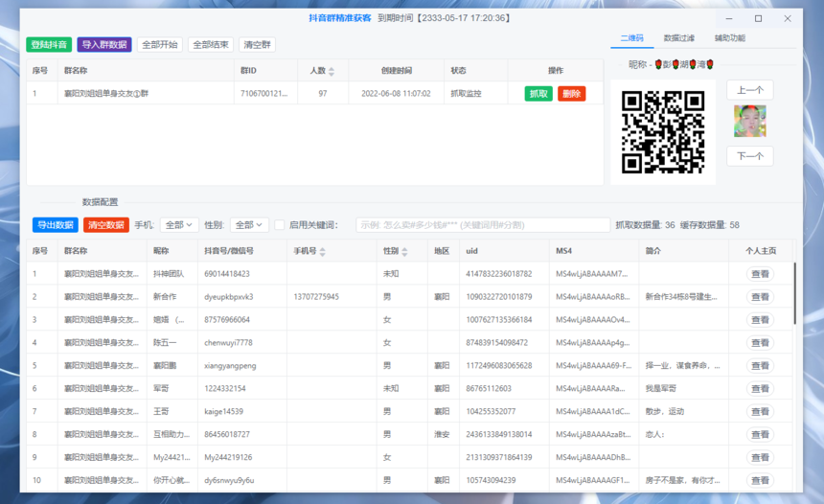The width and height of the screenshot is (824, 504).
Task: Click 查看 for row 5 襄阳鹏
Action: coord(760,366)
